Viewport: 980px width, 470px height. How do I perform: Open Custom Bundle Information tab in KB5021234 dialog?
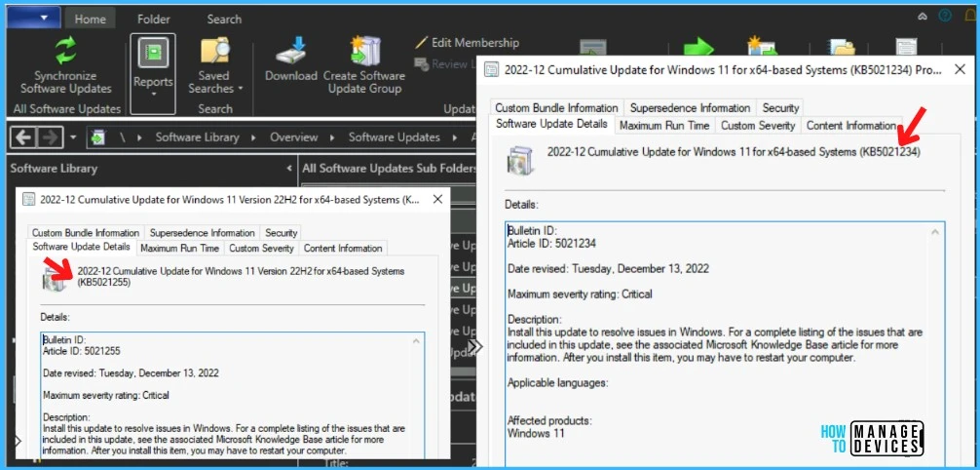tap(557, 107)
